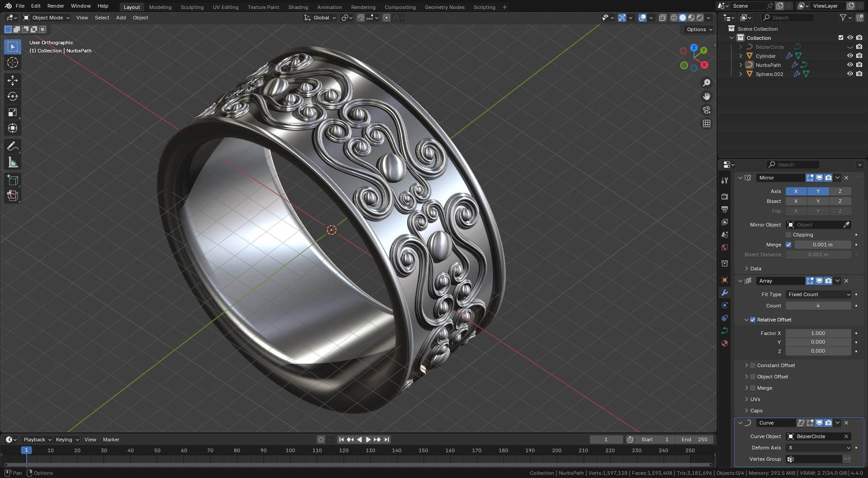Open the Output properties tab
The height and width of the screenshot is (478, 868).
725,209
